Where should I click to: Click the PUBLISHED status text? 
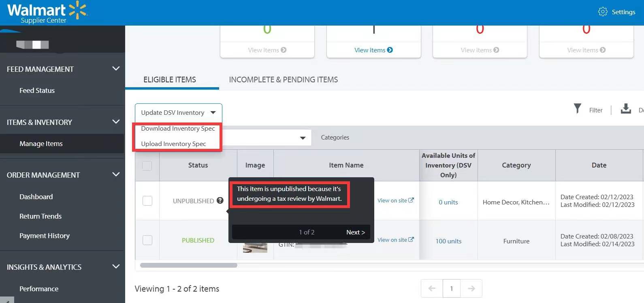[198, 240]
